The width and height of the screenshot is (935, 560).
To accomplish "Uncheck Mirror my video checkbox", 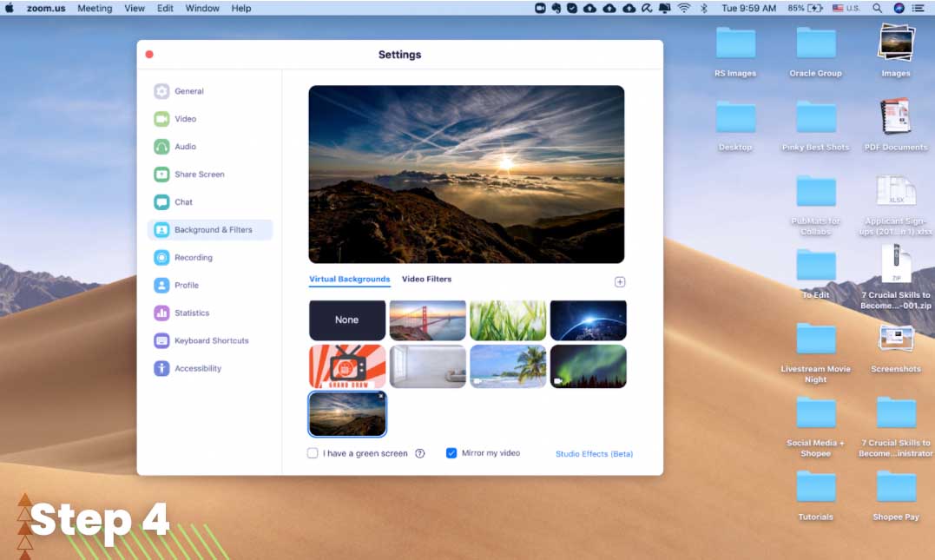I will click(451, 453).
